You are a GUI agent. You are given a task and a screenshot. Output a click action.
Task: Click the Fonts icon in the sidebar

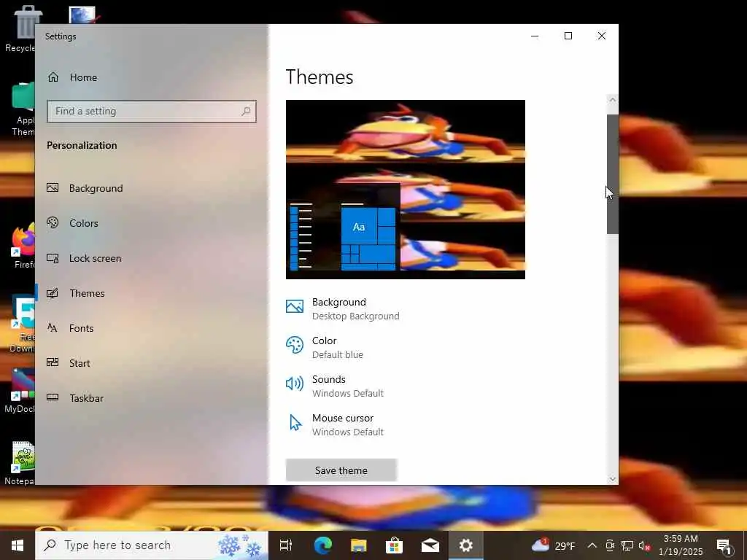pos(53,327)
